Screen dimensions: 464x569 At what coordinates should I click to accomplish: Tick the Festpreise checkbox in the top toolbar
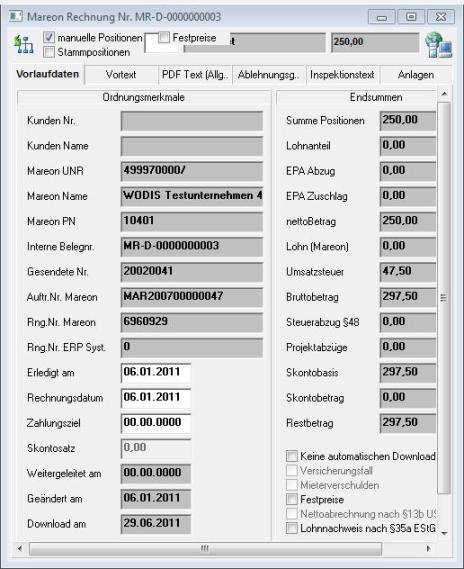tap(164, 37)
